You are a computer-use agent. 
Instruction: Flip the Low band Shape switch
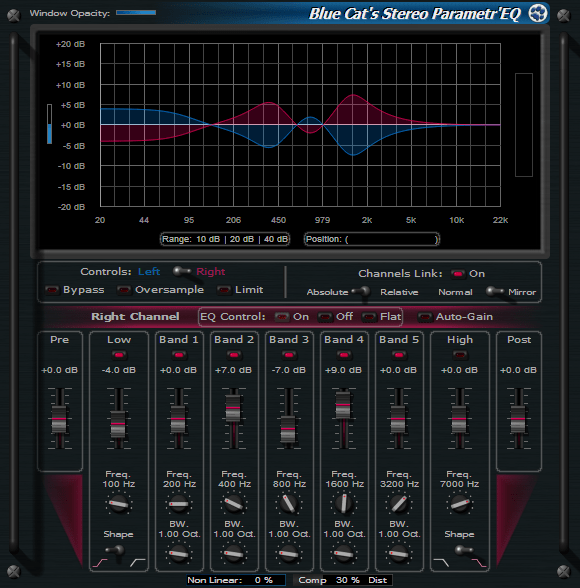coord(116,550)
